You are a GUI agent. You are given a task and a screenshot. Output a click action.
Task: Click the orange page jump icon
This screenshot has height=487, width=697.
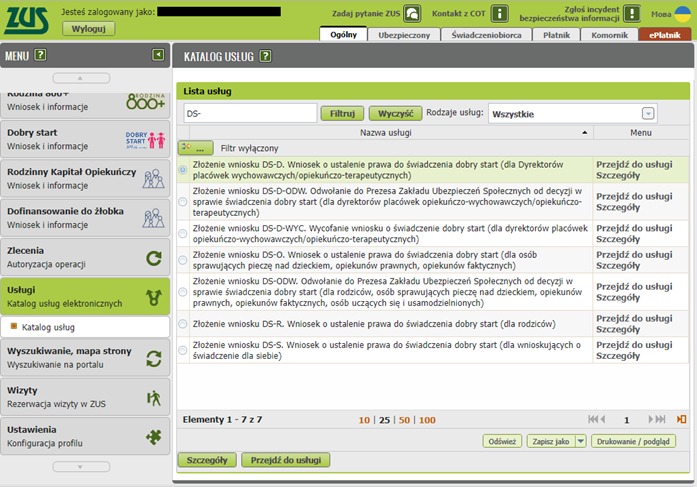681,419
